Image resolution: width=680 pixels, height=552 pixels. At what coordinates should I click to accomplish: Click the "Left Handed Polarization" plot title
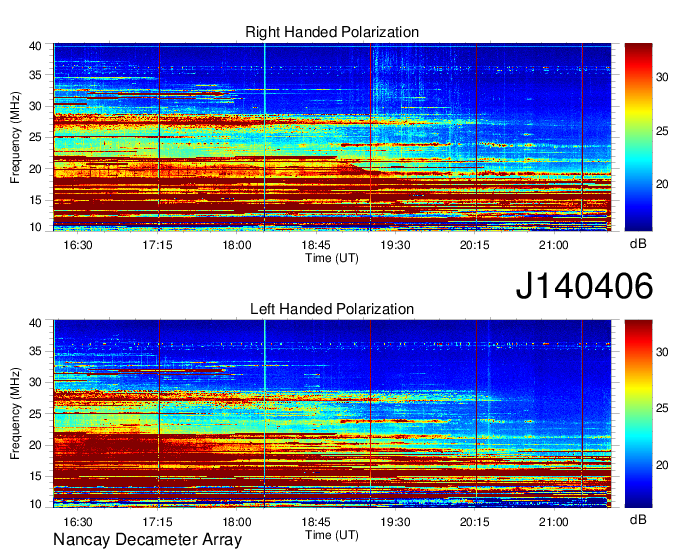[x=332, y=309]
